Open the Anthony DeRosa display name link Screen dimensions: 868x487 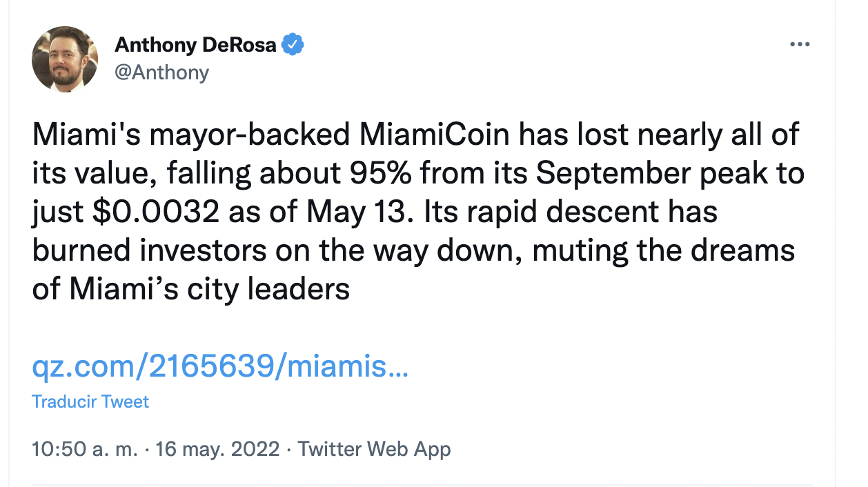click(195, 46)
